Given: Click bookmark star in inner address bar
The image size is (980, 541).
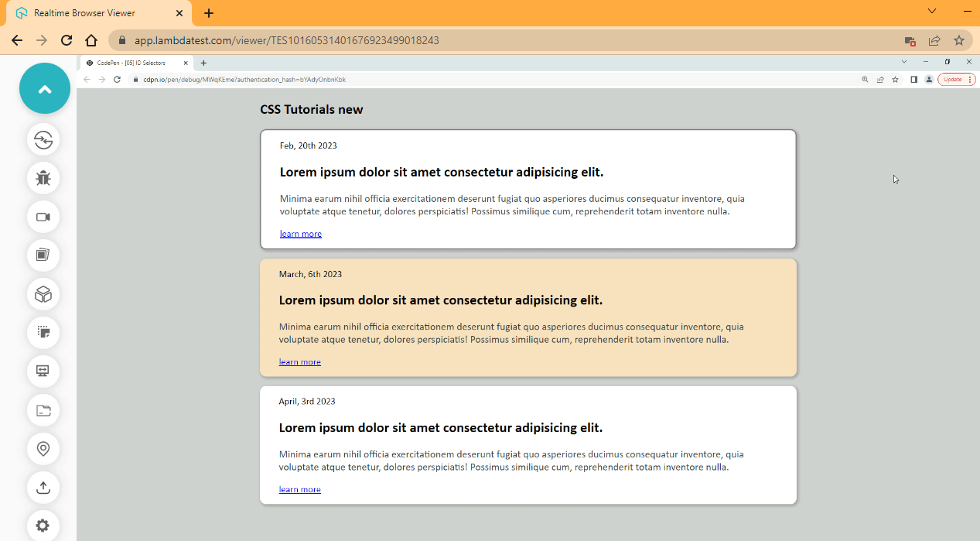Looking at the screenshot, I should point(895,79).
